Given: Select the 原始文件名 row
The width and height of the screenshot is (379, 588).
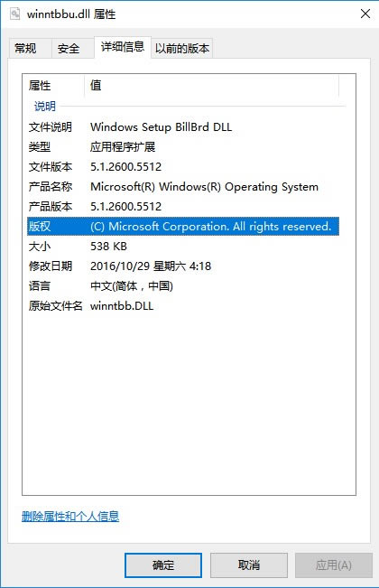Looking at the screenshot, I should click(183, 306).
